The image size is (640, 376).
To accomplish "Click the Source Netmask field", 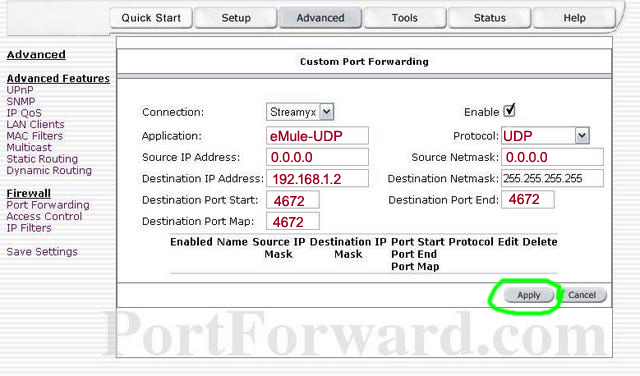I will [x=553, y=157].
